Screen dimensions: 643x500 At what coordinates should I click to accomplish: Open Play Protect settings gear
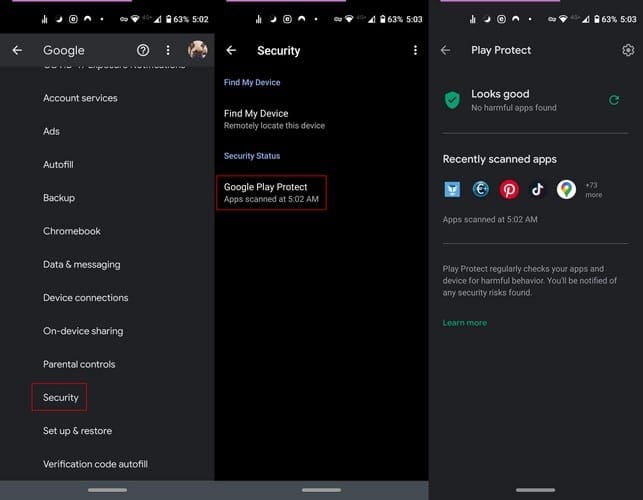pyautogui.click(x=628, y=50)
